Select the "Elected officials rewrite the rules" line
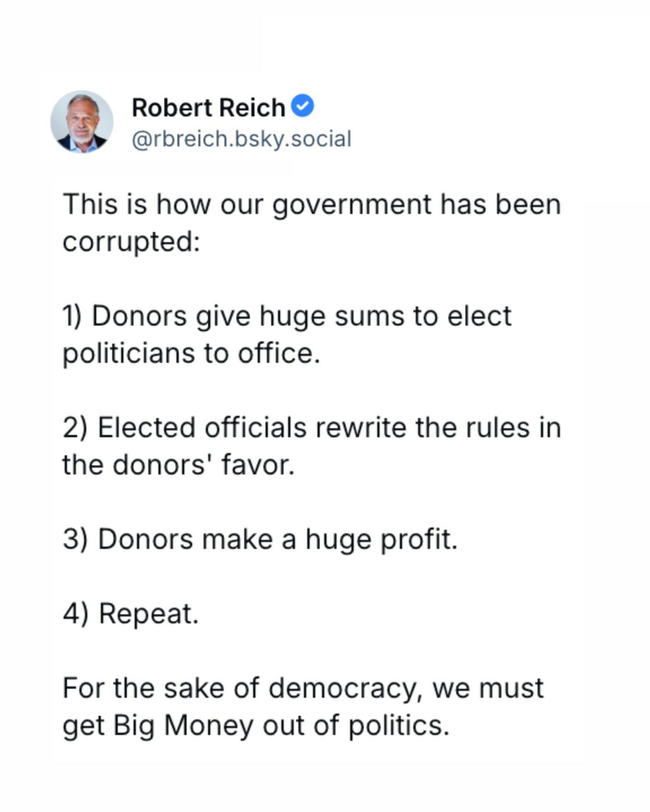650x812 pixels. [x=311, y=427]
